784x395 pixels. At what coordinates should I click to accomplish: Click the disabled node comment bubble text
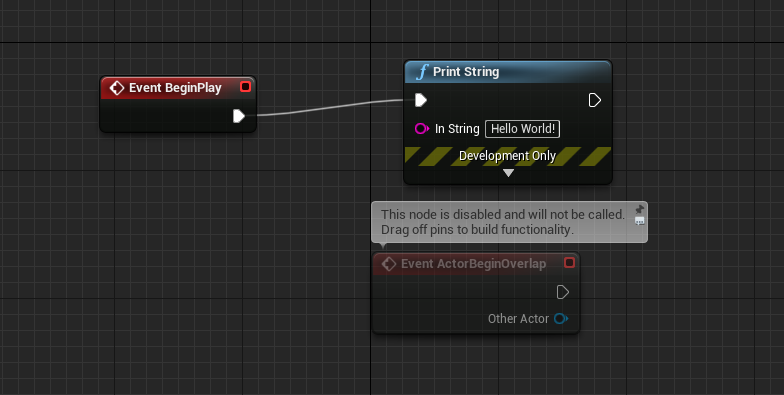503,222
